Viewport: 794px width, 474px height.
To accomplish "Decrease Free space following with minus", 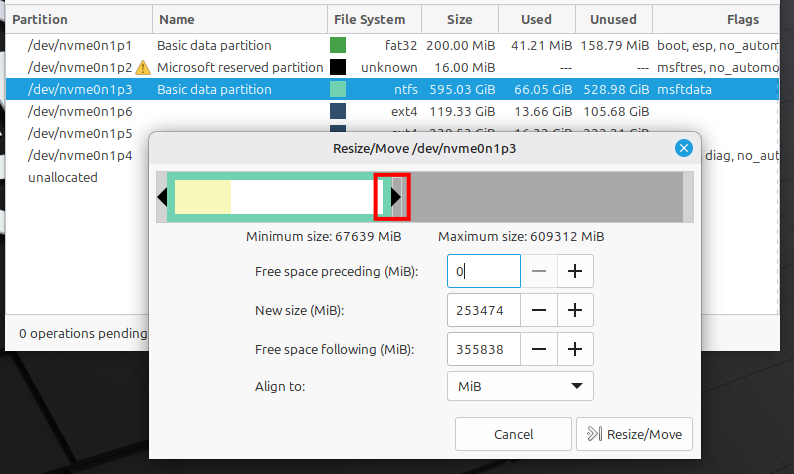I will [539, 349].
